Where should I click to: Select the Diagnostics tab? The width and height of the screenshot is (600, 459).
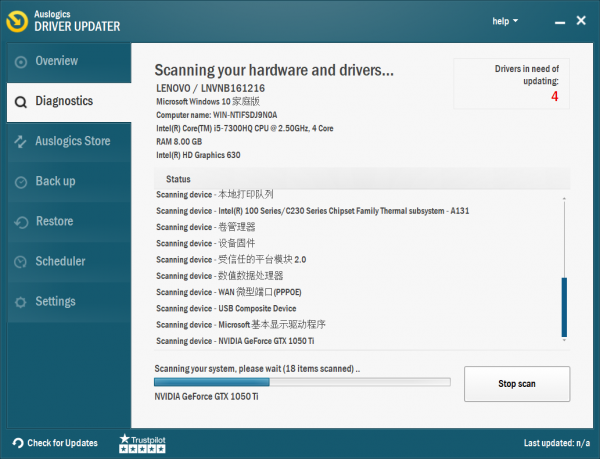[x=69, y=102]
